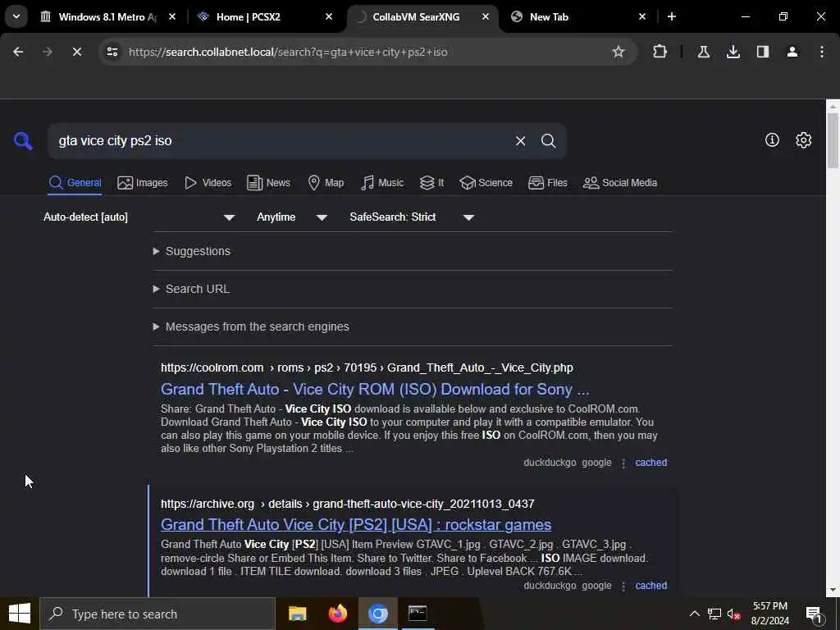Image resolution: width=840 pixels, height=630 pixels.
Task: Open the Anytime time range dropdown
Action: (292, 217)
